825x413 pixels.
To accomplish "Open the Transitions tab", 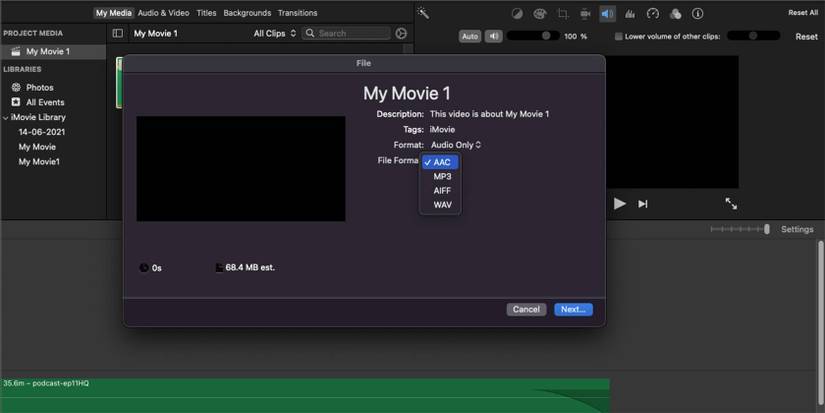I will 297,13.
